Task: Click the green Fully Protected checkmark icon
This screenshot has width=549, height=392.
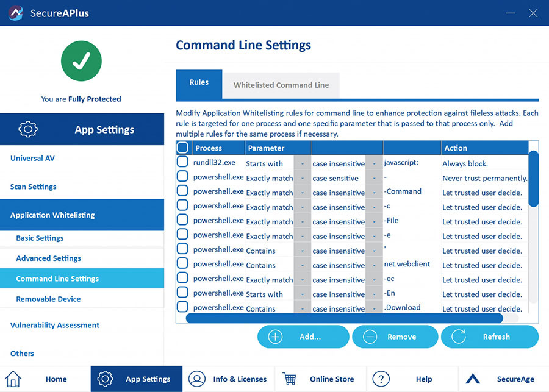Action: [81, 61]
